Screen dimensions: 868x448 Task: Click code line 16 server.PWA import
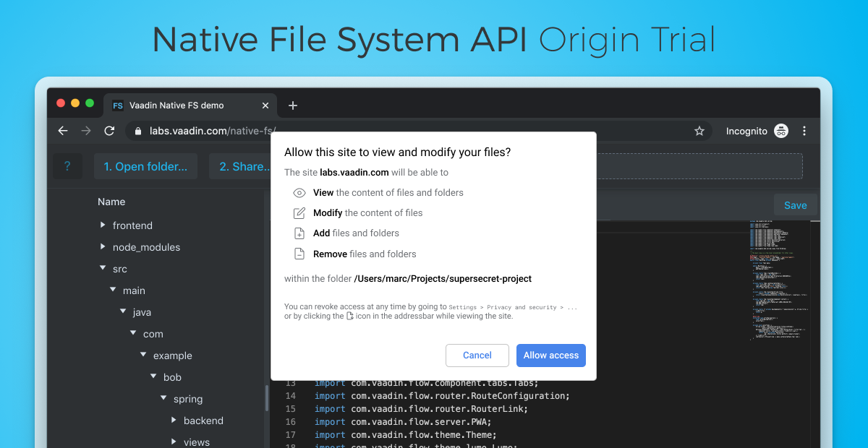[403, 422]
